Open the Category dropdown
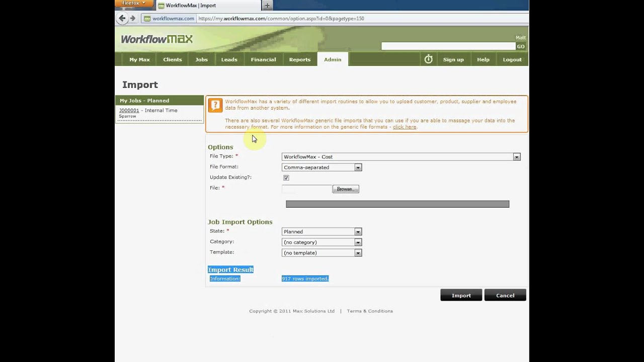 [x=321, y=242]
